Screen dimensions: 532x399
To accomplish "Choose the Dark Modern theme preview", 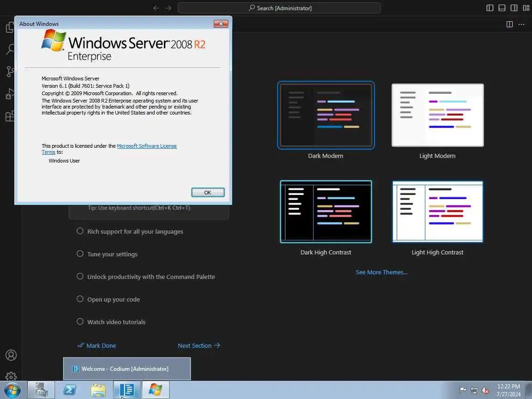I will click(x=326, y=115).
